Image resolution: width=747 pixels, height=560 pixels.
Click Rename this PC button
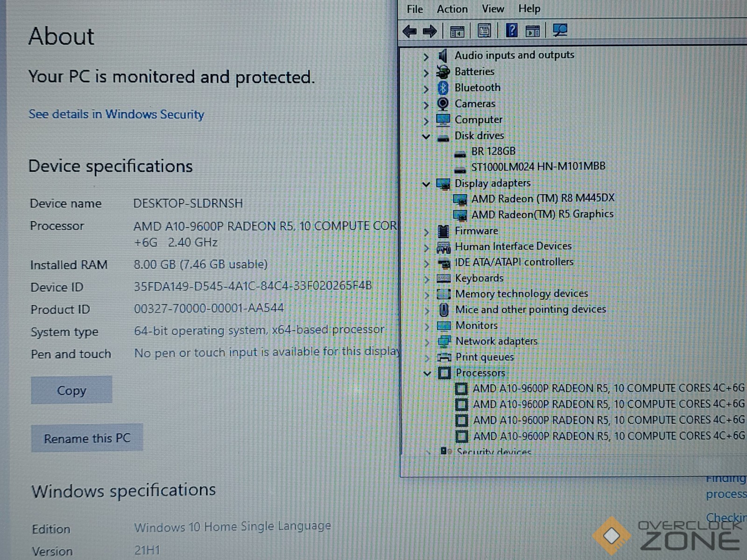pyautogui.click(x=87, y=439)
